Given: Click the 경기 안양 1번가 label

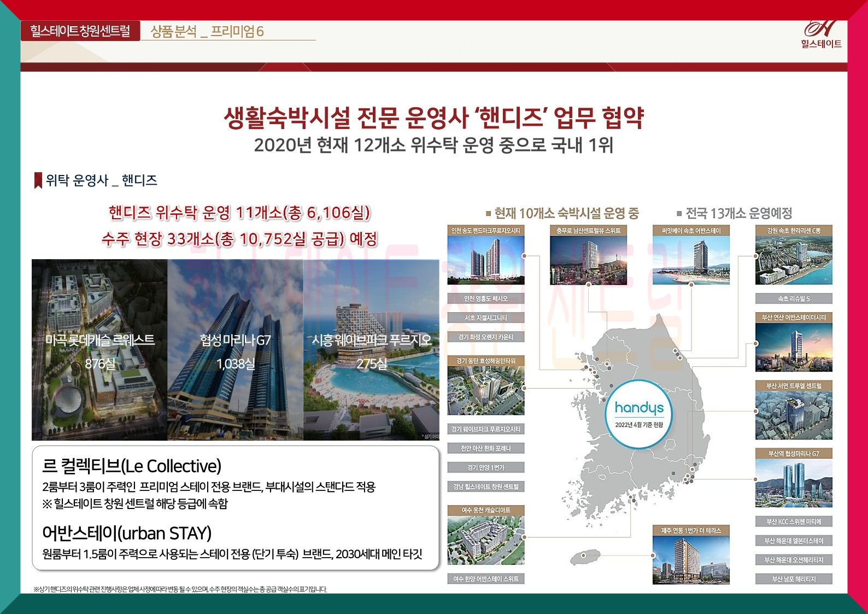Looking at the screenshot, I should [486, 467].
